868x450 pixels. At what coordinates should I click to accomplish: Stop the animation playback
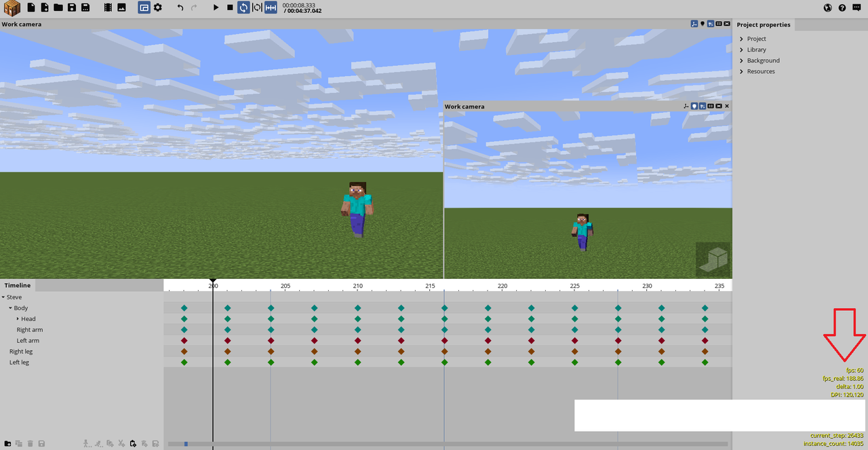click(230, 7)
